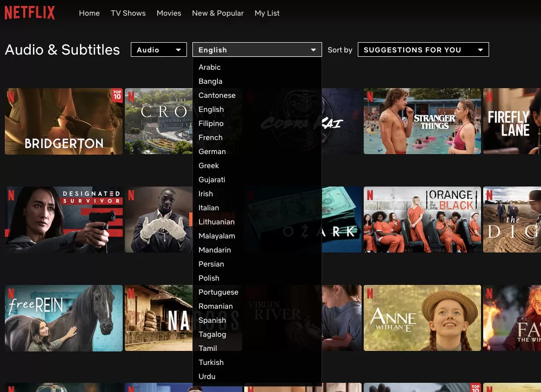Choose French in the language menu
Viewport: 541px width, 392px height.
tap(210, 137)
